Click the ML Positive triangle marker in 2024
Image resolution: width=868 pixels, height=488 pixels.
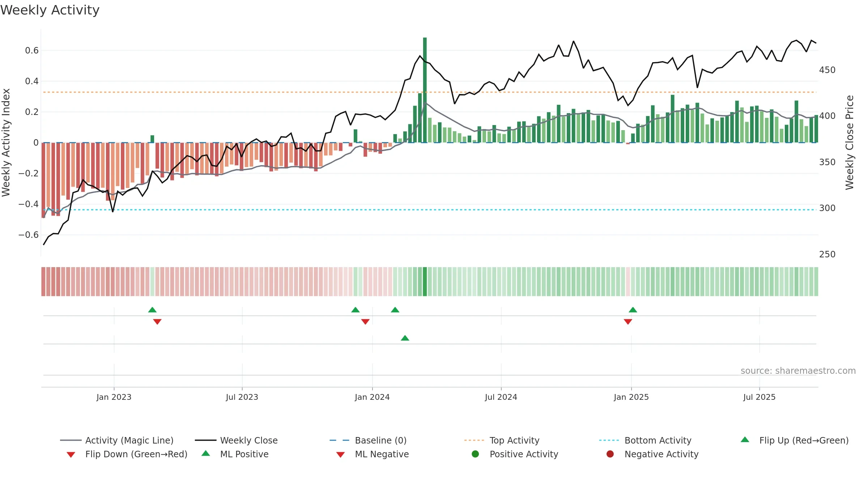405,338
